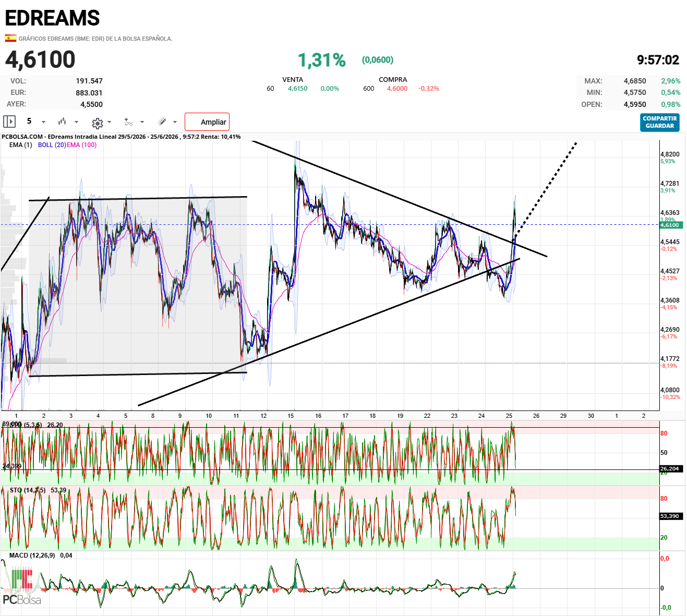687x616 pixels.
Task: Click the EDREAMS page title
Action: coord(52,18)
